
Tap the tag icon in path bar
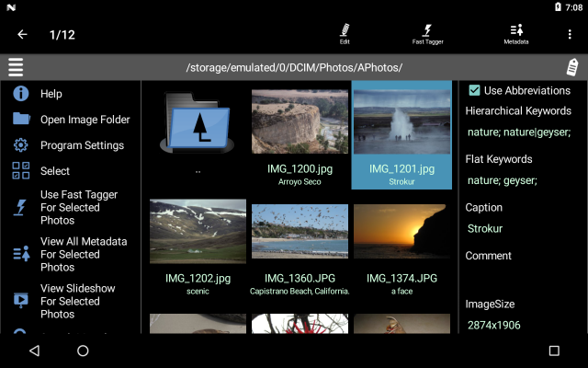[572, 67]
